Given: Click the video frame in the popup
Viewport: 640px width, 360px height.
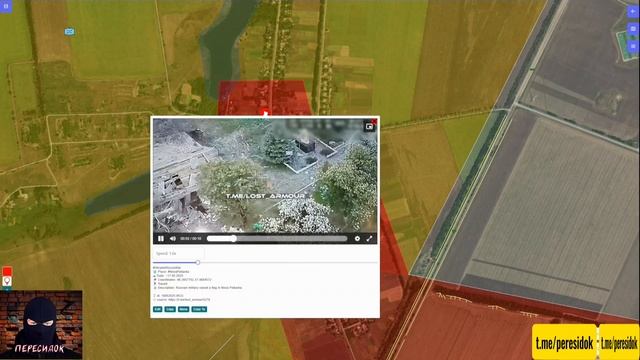Looking at the screenshot, I should pos(265,176).
